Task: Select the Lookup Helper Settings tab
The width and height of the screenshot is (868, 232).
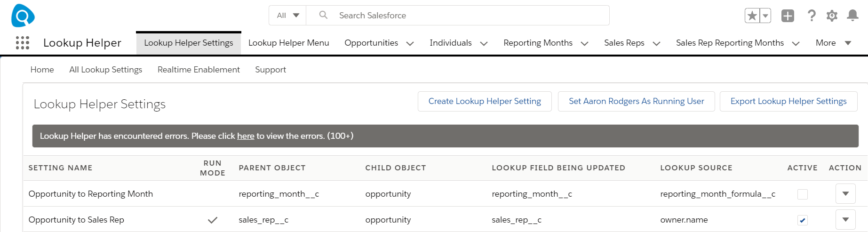Action: pos(189,43)
